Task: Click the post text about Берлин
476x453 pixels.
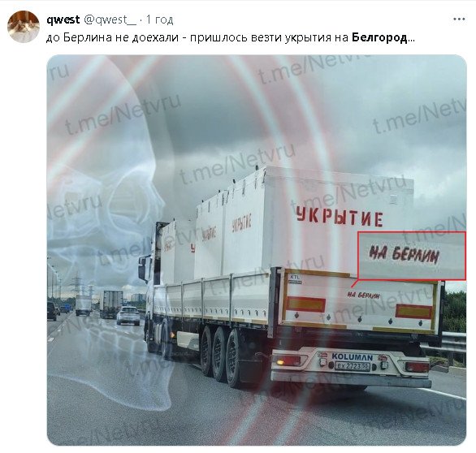Action: 231,38
